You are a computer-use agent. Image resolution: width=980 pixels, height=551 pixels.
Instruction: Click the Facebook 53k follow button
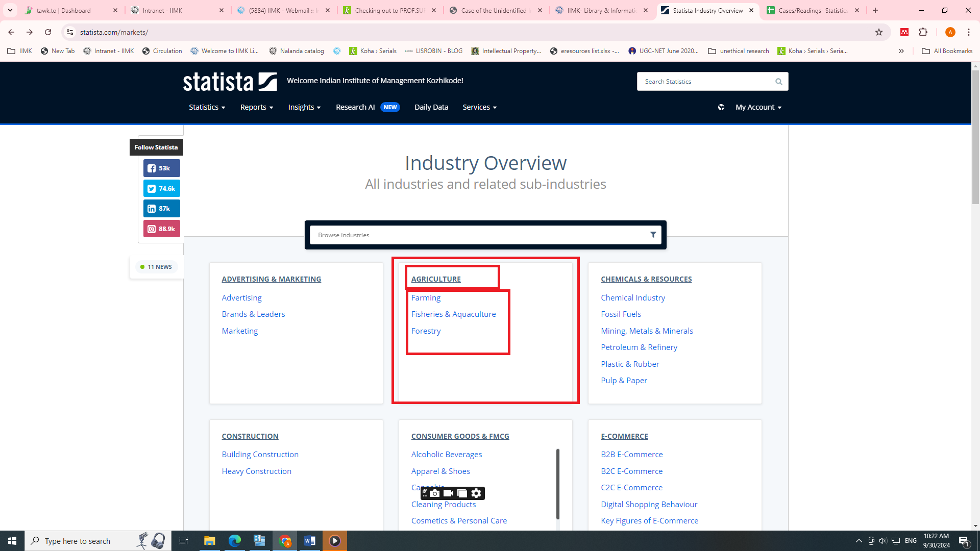[x=161, y=168]
